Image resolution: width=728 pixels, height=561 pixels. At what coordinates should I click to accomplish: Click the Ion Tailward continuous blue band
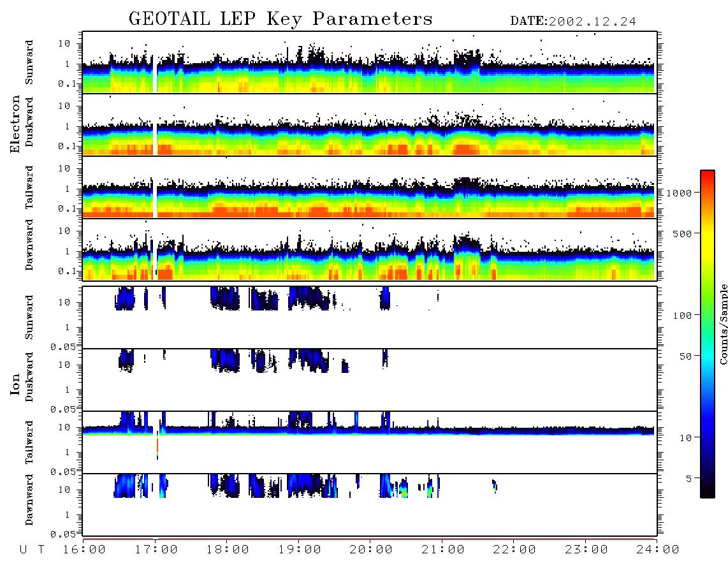370,430
